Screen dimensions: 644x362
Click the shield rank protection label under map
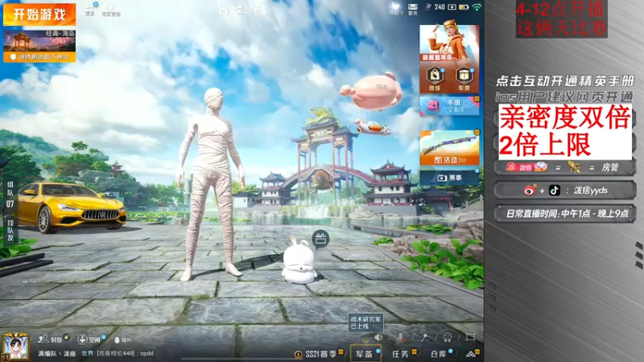(x=39, y=57)
